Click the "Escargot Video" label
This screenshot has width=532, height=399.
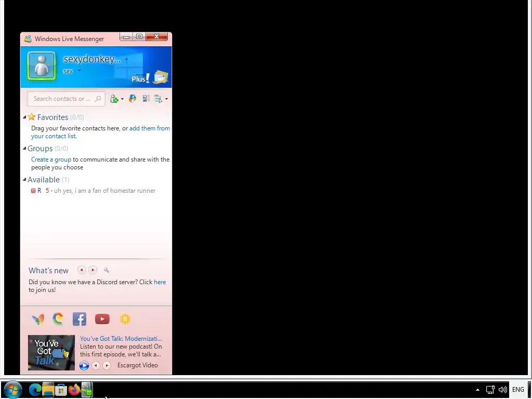[x=137, y=365]
